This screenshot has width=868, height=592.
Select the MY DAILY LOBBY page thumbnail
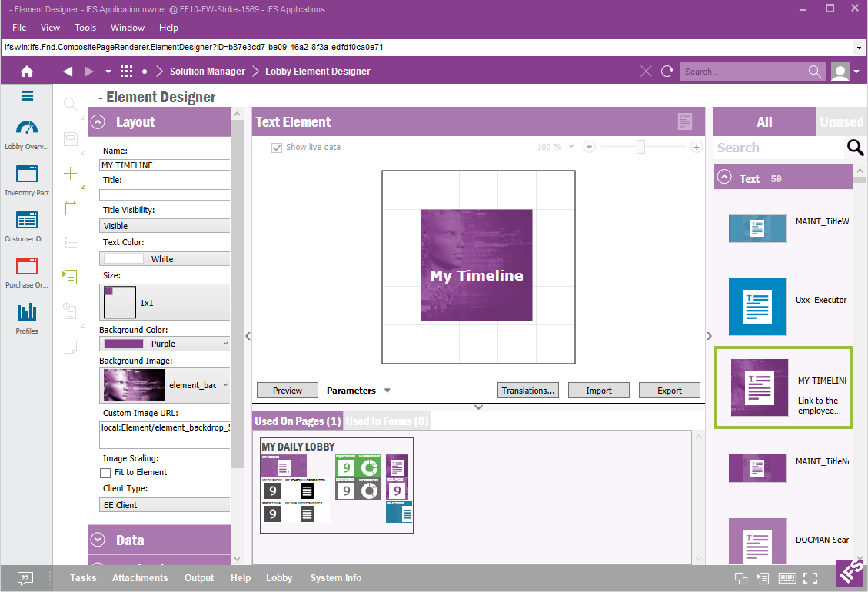tap(337, 486)
